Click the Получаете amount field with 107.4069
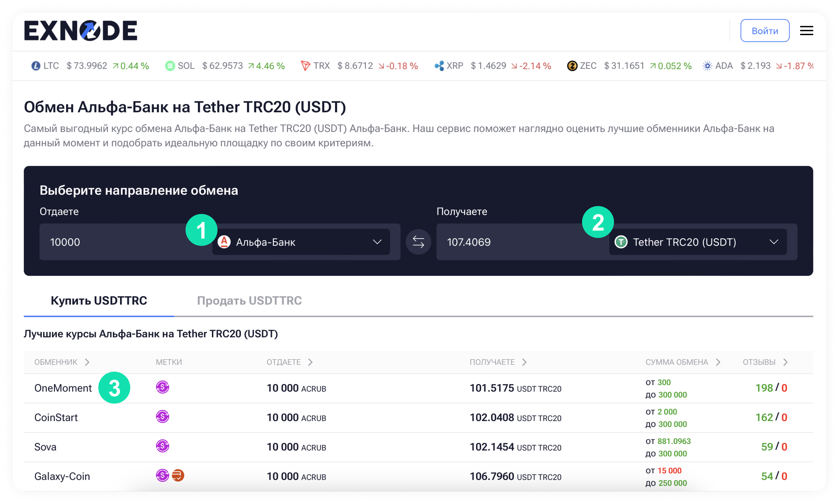The height and width of the screenshot is (504, 839). click(523, 242)
